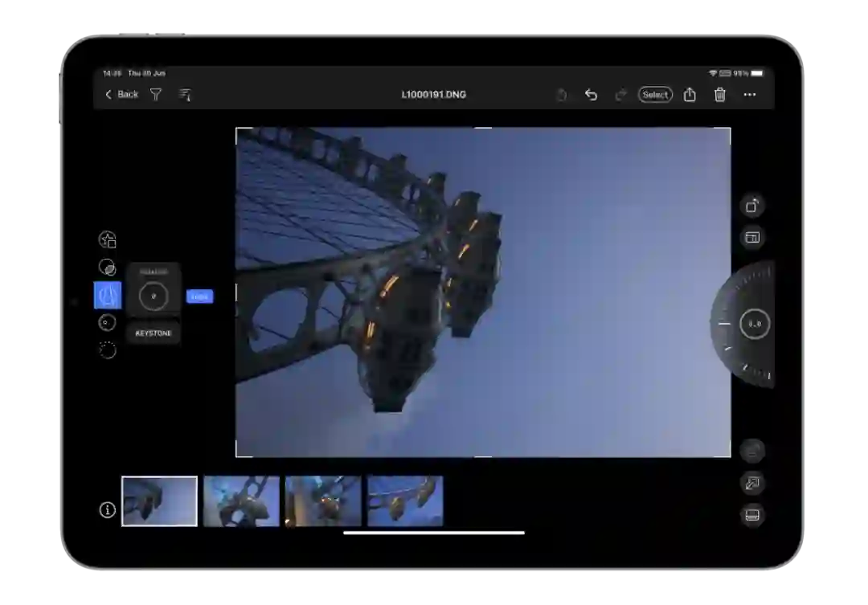Select the second filmstrip thumbnail
The image size is (868, 605).
click(241, 501)
